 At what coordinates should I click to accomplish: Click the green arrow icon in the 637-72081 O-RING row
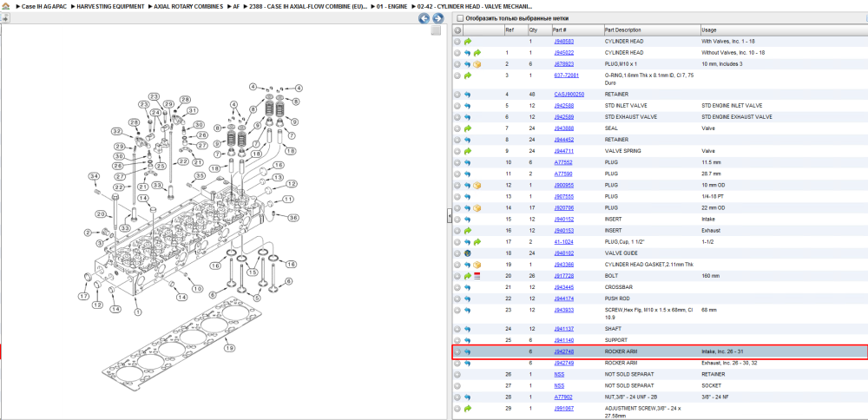[x=468, y=75]
